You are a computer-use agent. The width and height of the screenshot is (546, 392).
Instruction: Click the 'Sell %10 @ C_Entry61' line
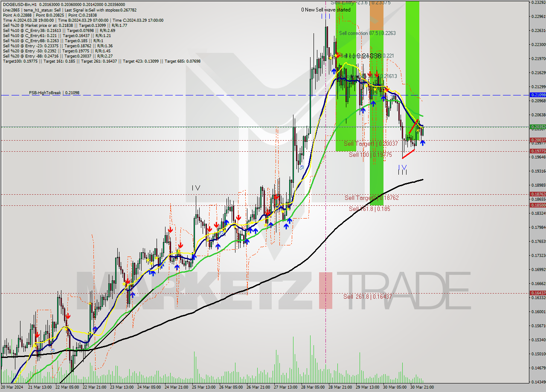pyautogui.click(x=57, y=35)
